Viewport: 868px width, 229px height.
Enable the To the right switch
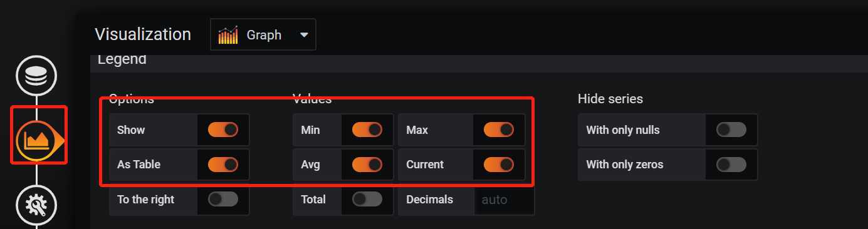[x=223, y=199]
